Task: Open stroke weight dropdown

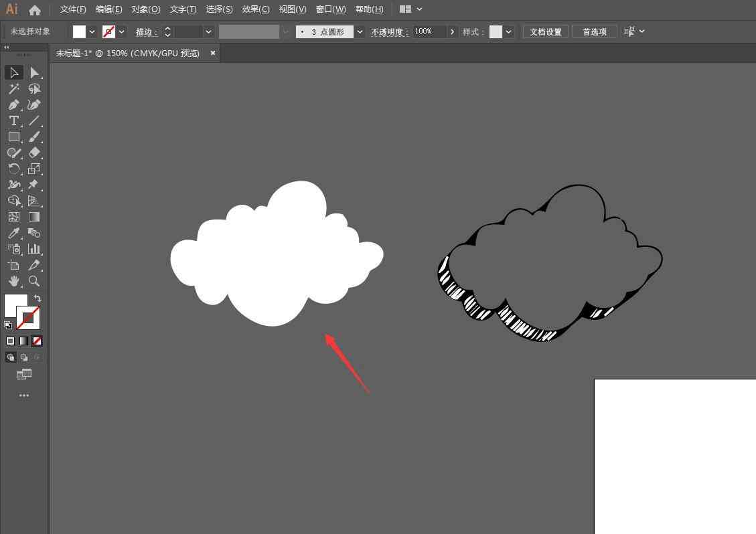Action: 208,32
